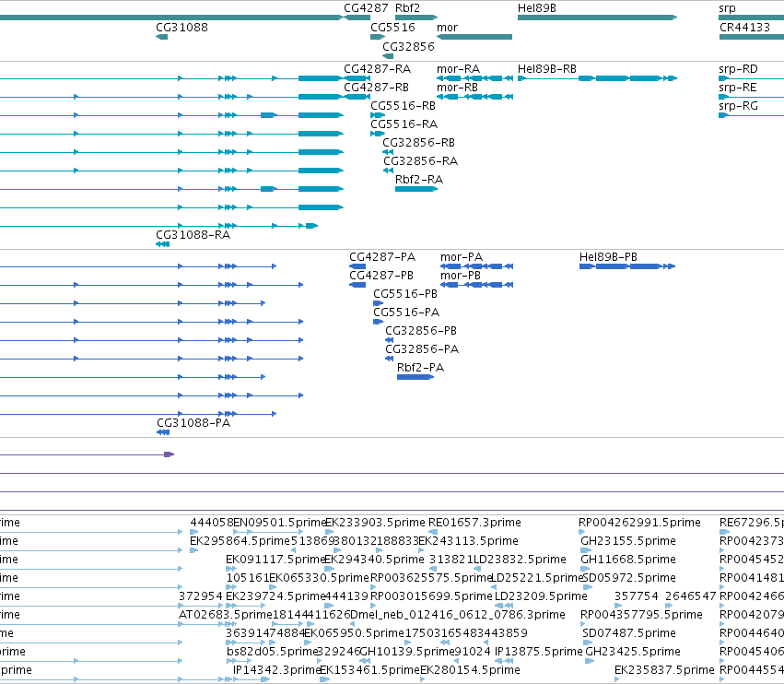784x684 pixels.
Task: Select EST Dmel_neb_012416_0612_0786.3prime
Action: click(458, 615)
